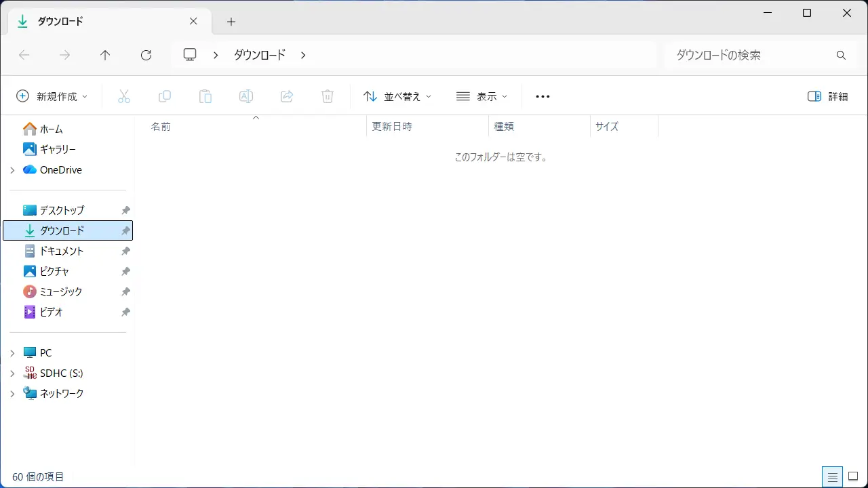Click the Copy icon in the command bar
This screenshot has height=488, width=868.
click(x=165, y=96)
